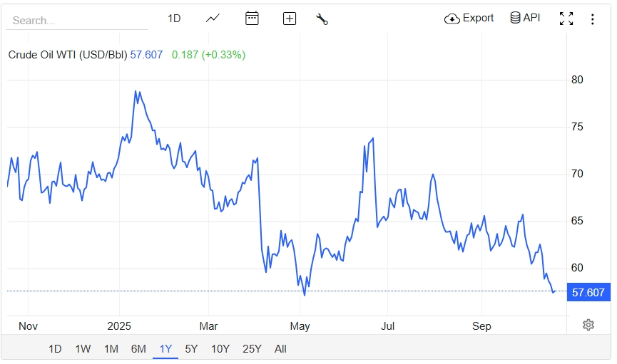Switch to the 1M range
The width and height of the screenshot is (617, 364).
pos(111,349)
